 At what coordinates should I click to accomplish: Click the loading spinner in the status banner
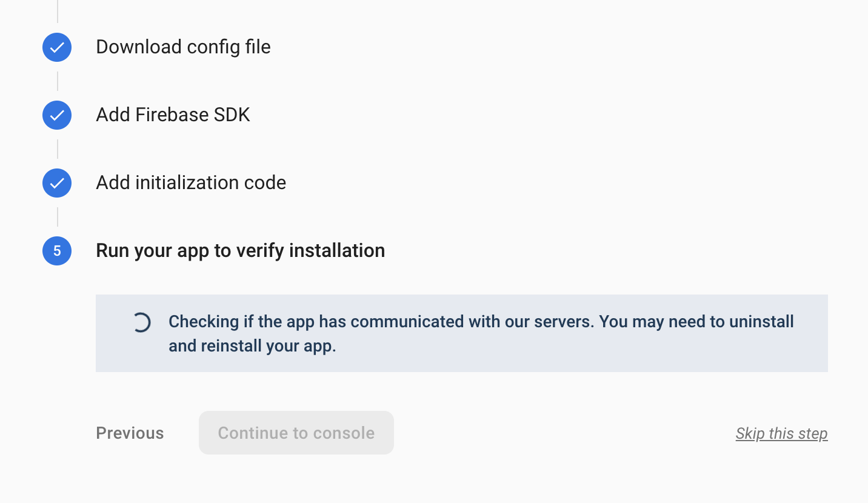(141, 322)
